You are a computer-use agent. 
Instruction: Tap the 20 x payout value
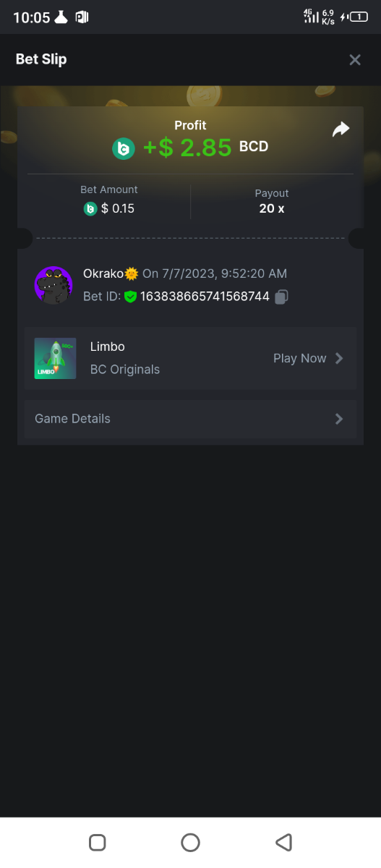272,209
